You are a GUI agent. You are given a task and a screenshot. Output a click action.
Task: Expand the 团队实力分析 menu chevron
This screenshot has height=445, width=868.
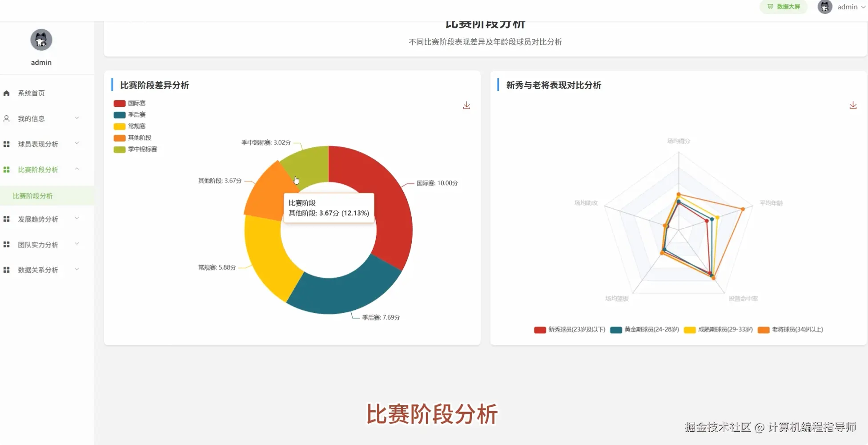[76, 243]
